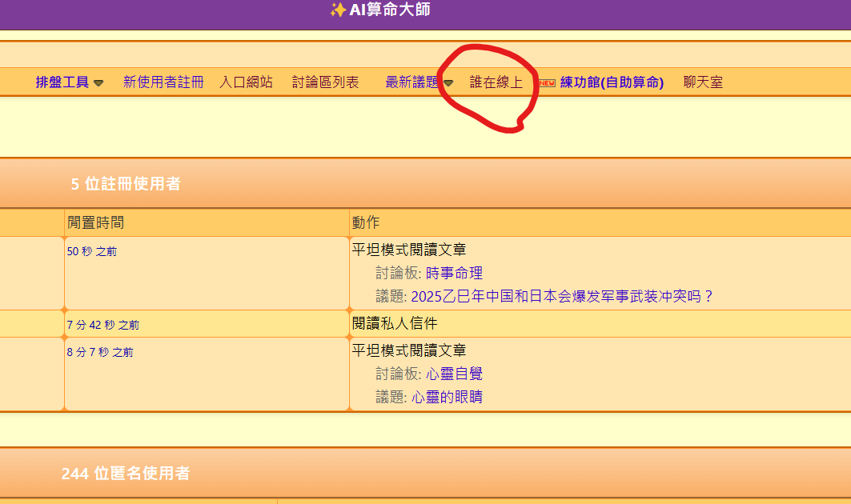Go to 入口網站 in the navigation bar
This screenshot has width=851, height=504.
[246, 82]
